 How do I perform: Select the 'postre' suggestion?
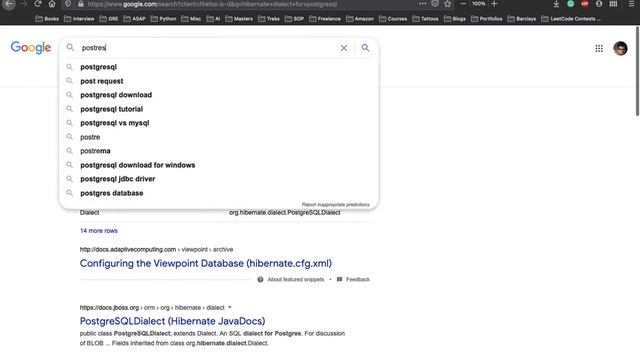pos(219,137)
